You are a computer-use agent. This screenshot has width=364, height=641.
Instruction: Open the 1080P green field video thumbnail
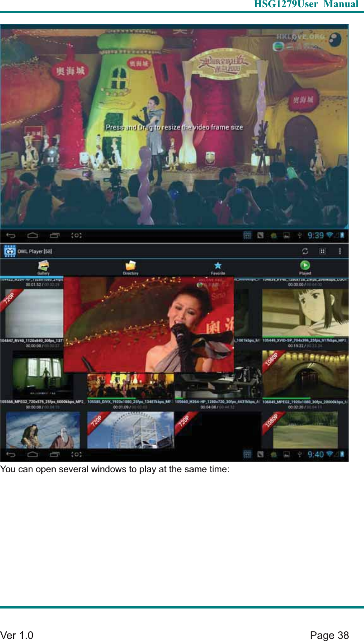tap(305, 430)
